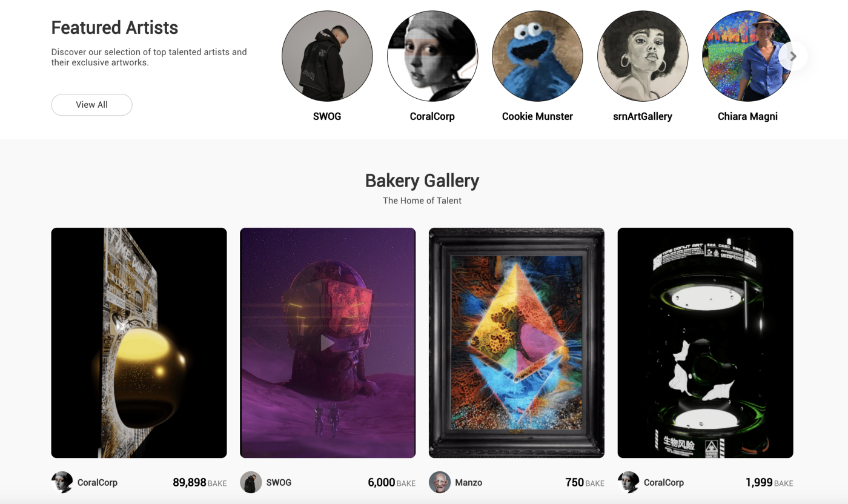Click the Cookie Munster artist name

click(x=537, y=116)
